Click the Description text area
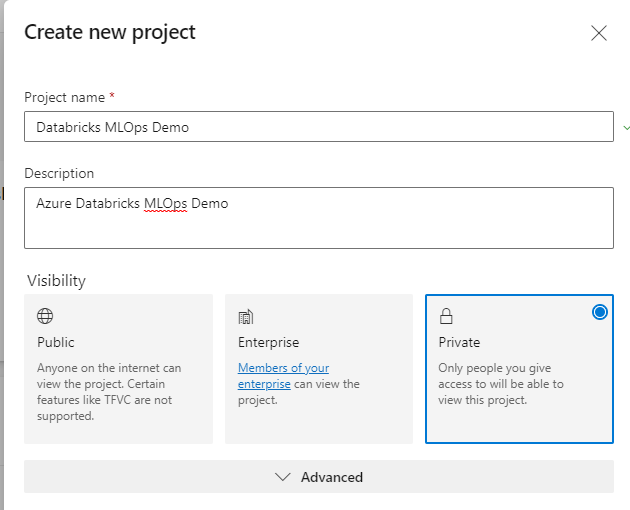Image resolution: width=630 pixels, height=510 pixels. [319, 218]
